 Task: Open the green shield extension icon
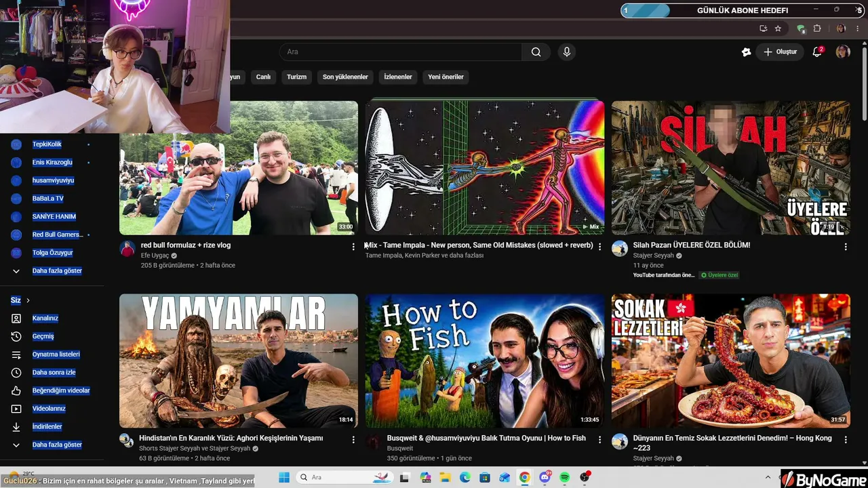click(x=801, y=28)
